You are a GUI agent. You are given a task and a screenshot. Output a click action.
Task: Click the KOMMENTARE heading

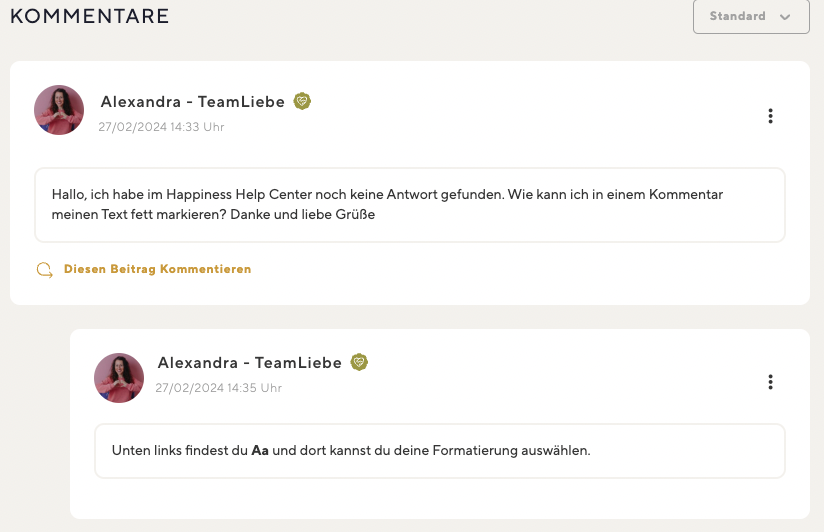coord(90,16)
